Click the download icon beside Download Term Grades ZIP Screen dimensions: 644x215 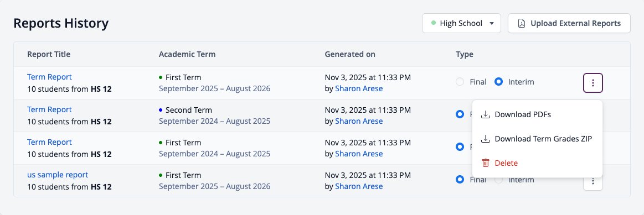pos(486,139)
